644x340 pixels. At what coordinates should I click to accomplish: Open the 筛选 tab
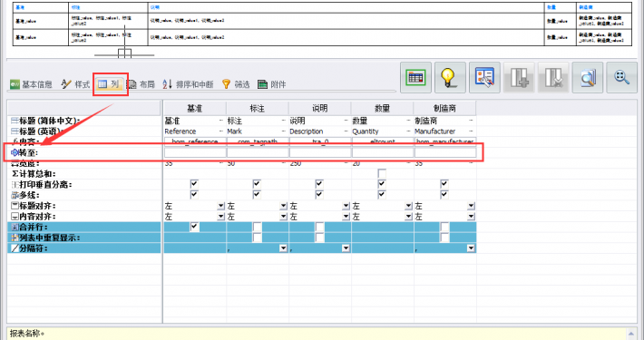click(236, 84)
